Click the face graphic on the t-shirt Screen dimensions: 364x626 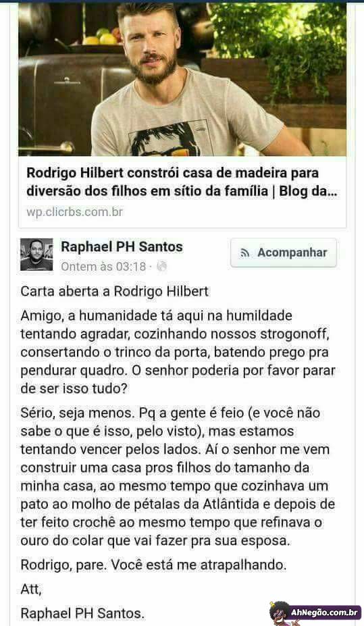point(165,140)
